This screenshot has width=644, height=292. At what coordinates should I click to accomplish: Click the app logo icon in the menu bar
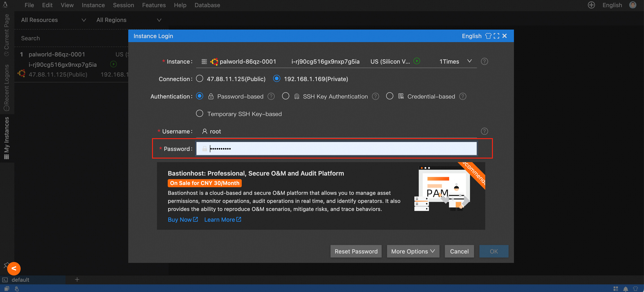5,5
